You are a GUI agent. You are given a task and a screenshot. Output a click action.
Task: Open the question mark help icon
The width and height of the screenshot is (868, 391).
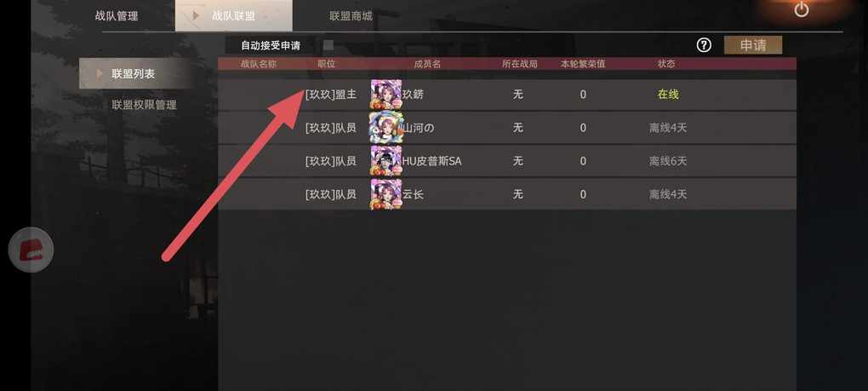pos(704,45)
